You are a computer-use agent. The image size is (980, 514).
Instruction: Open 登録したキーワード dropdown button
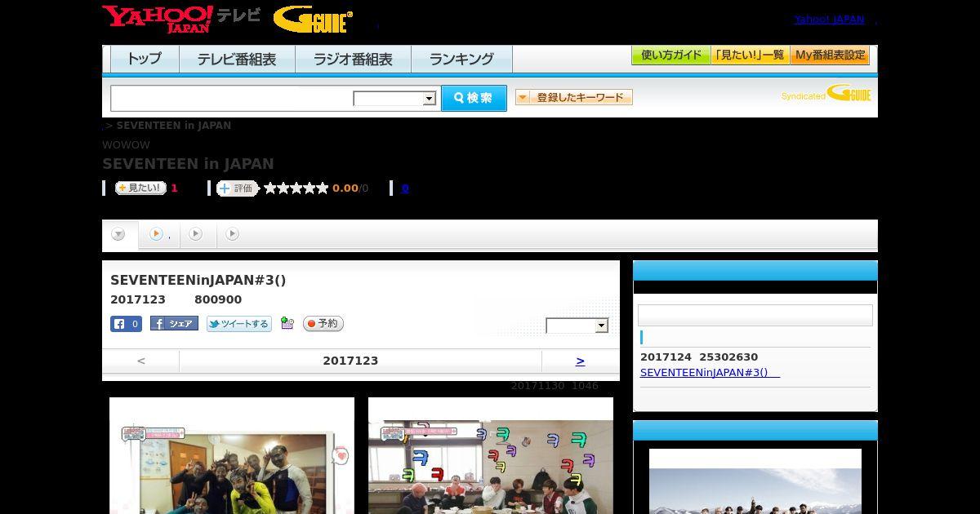tap(574, 97)
